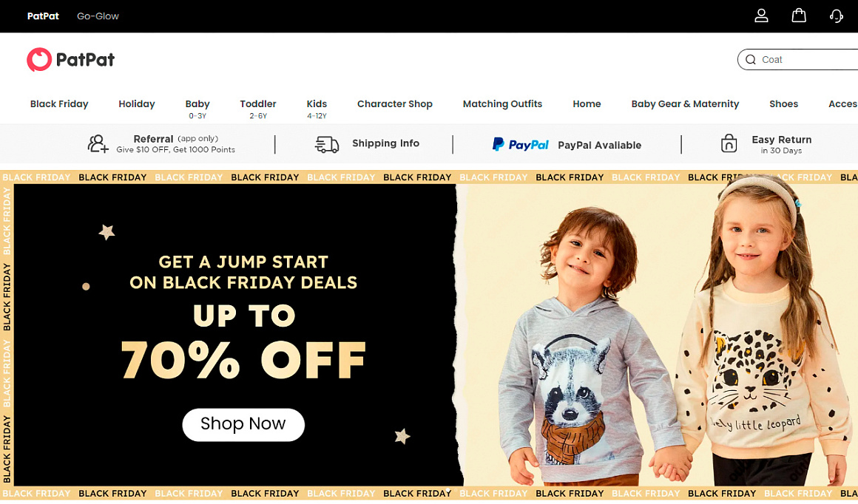Open the user account icon
The width and height of the screenshot is (858, 504).
(761, 16)
